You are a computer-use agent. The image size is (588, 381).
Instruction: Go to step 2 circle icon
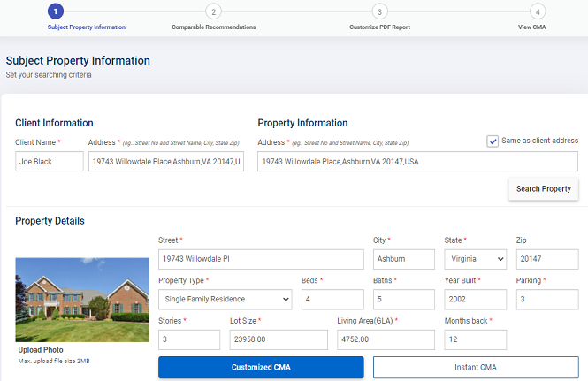point(213,11)
